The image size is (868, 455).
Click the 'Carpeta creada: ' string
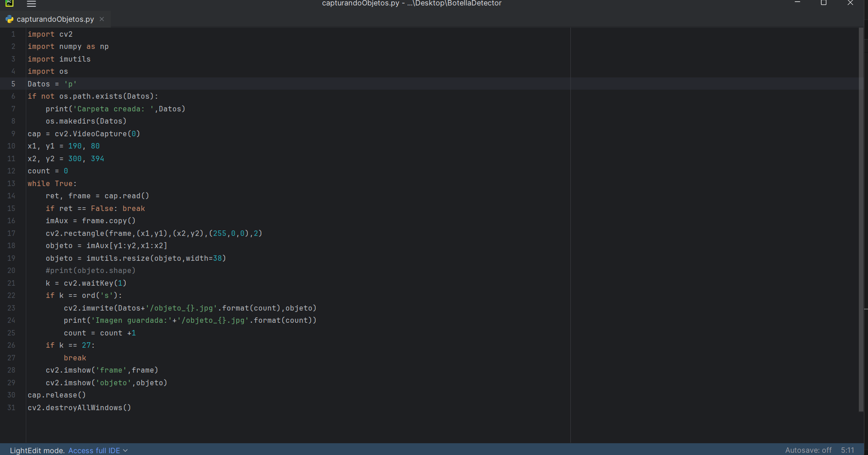tap(114, 109)
